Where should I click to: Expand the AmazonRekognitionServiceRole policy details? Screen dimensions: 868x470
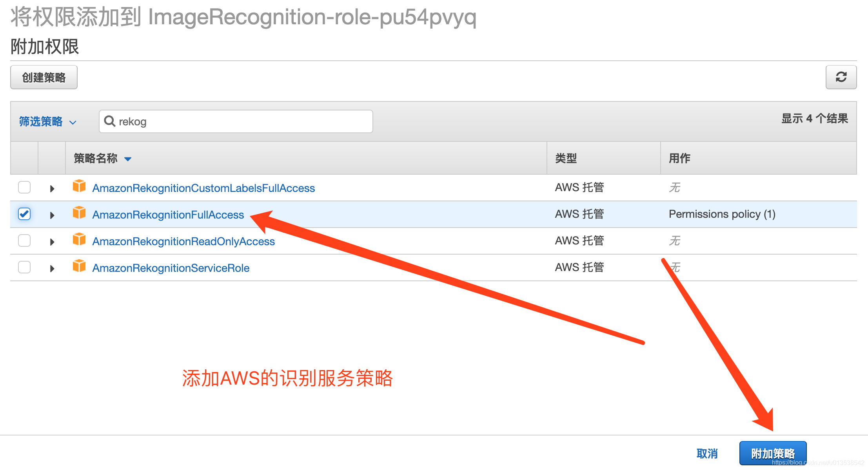[x=52, y=269]
